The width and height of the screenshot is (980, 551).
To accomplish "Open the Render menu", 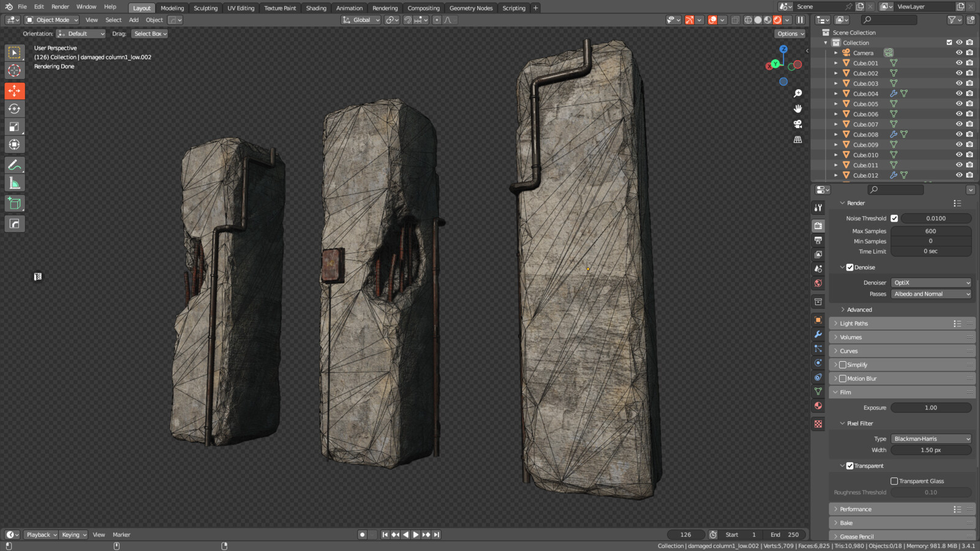I will [59, 7].
